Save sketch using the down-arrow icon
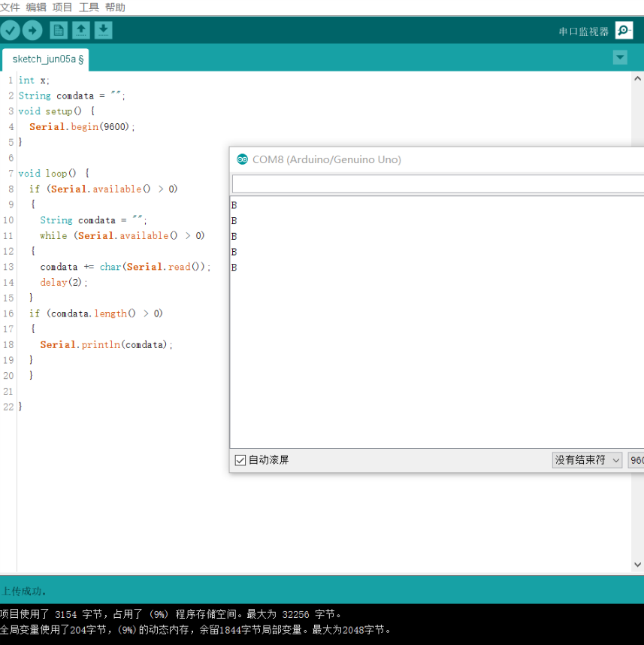This screenshot has width=644, height=645. (103, 30)
